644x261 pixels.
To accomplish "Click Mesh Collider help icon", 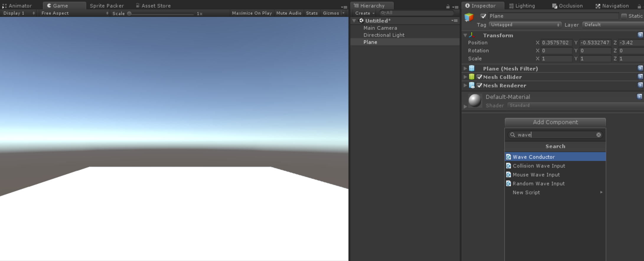I will coord(640,77).
